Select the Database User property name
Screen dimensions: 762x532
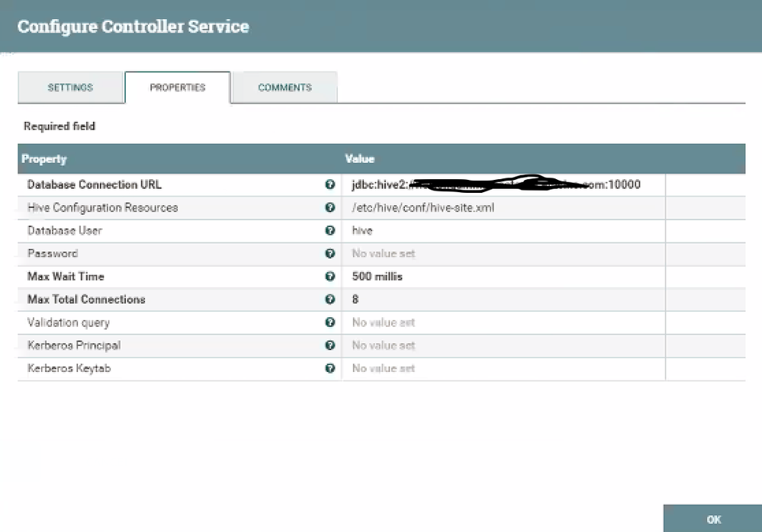pyautogui.click(x=65, y=231)
